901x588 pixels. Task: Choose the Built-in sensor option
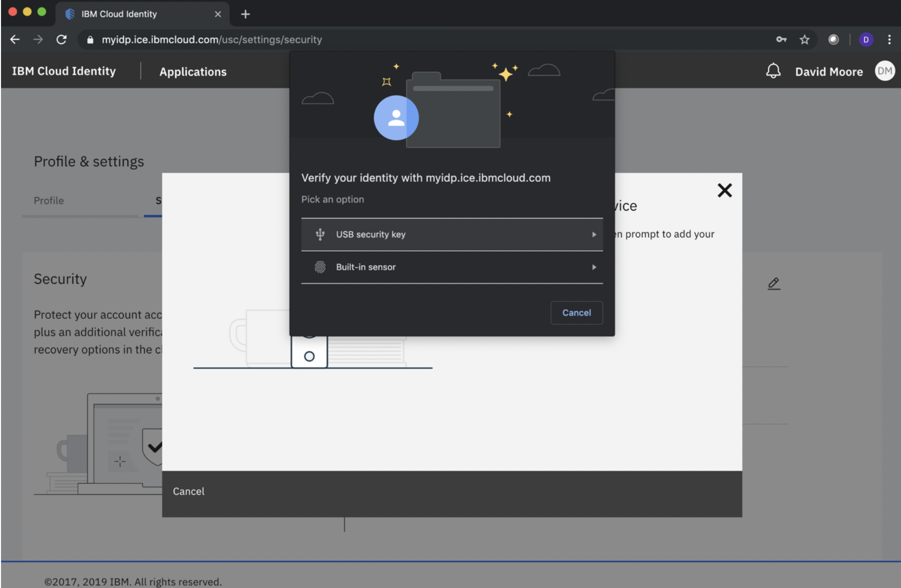(x=452, y=267)
